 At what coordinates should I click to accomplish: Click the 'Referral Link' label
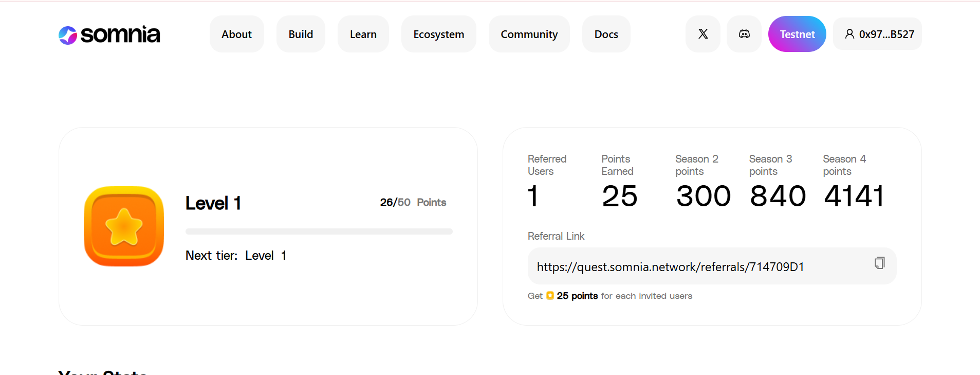[x=556, y=236]
